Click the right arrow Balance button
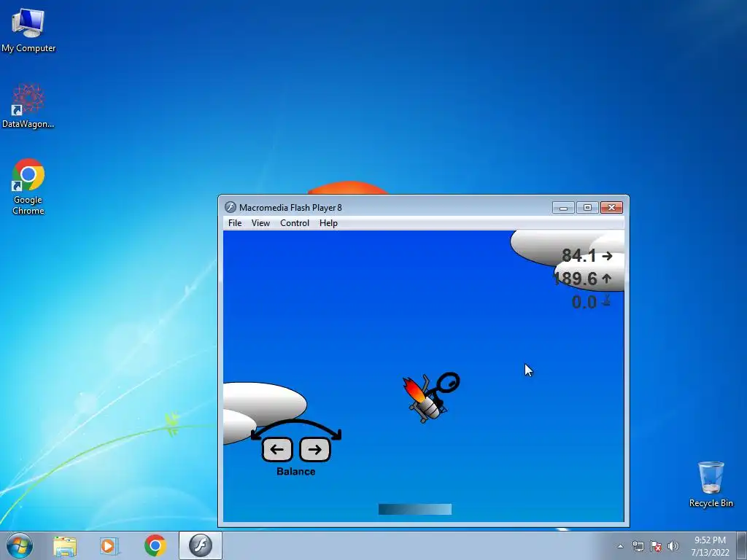This screenshot has height=560, width=747. pyautogui.click(x=314, y=449)
